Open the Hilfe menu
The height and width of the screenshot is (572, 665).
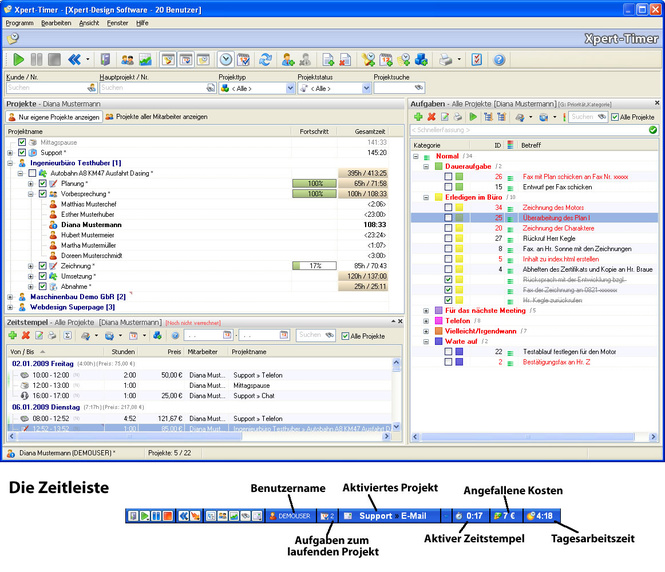pos(142,23)
